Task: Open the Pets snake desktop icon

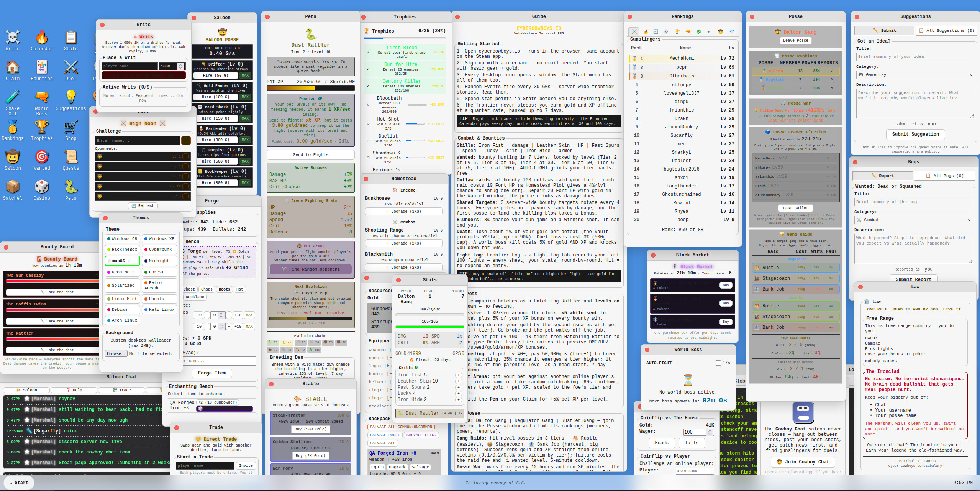Action: pos(71,190)
